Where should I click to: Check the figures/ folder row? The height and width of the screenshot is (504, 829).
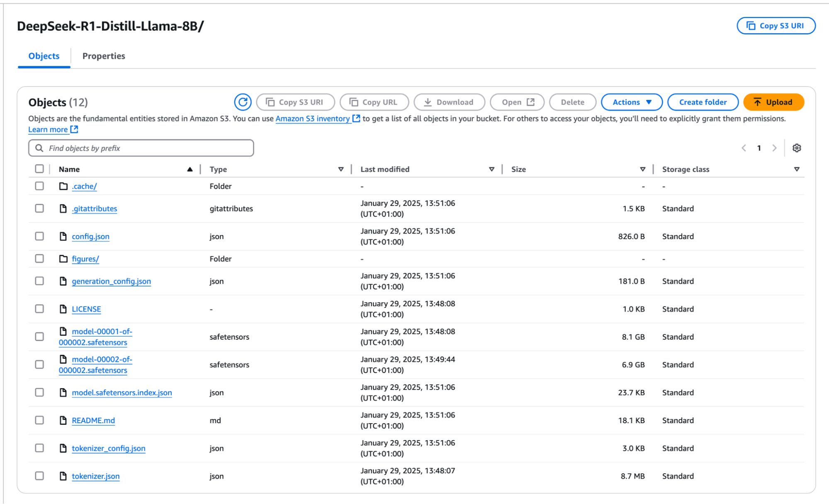click(x=39, y=259)
